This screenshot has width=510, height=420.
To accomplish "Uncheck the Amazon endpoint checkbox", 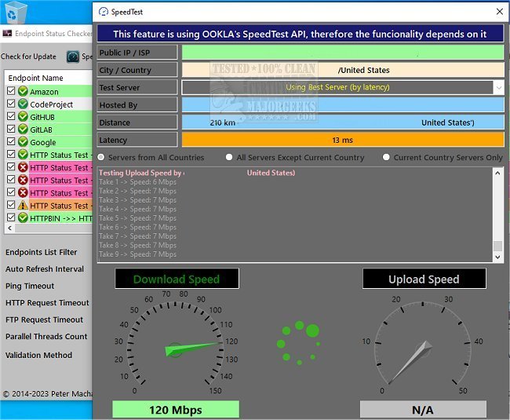I will point(10,92).
